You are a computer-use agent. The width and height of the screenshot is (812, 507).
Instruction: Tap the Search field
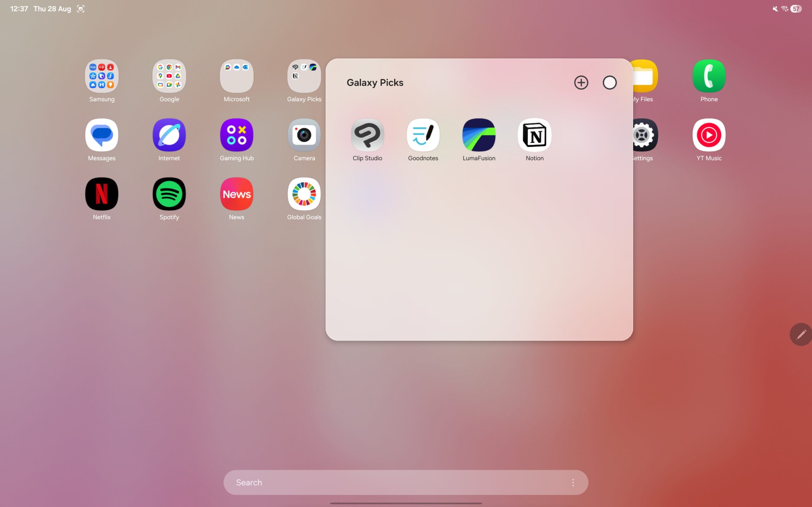[x=385, y=483]
